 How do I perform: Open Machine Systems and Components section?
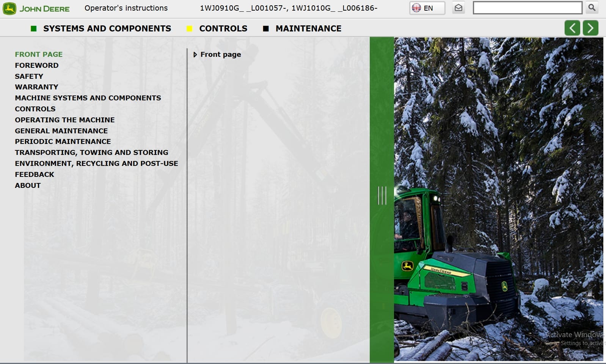(88, 98)
